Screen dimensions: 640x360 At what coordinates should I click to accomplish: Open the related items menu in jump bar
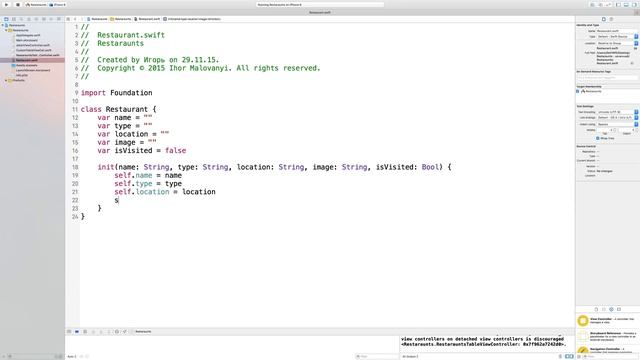(x=68, y=19)
